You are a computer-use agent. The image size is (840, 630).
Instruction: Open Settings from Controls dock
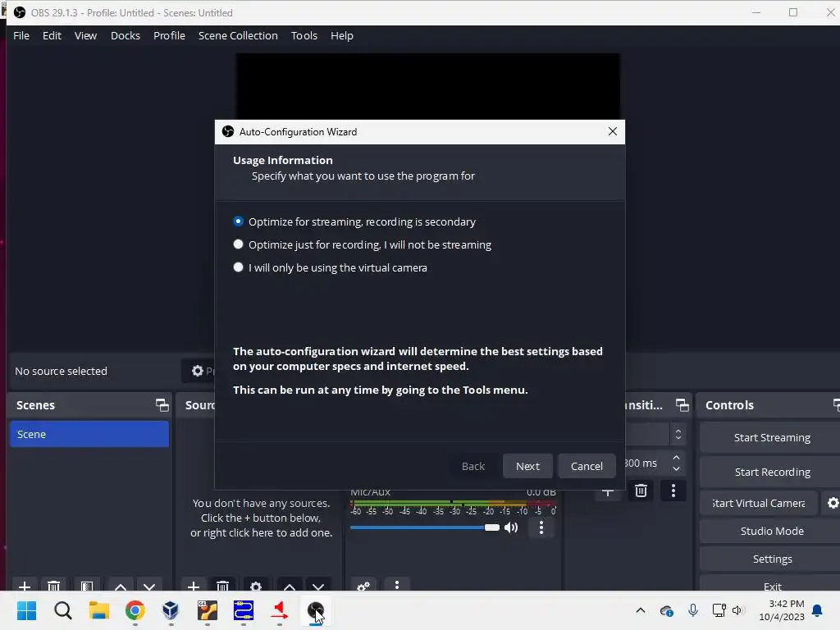771,559
